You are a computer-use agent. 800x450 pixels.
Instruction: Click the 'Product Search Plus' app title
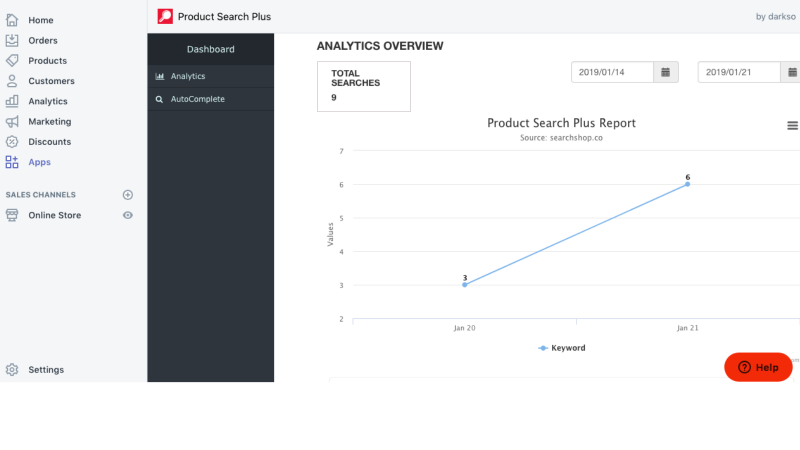tap(224, 16)
